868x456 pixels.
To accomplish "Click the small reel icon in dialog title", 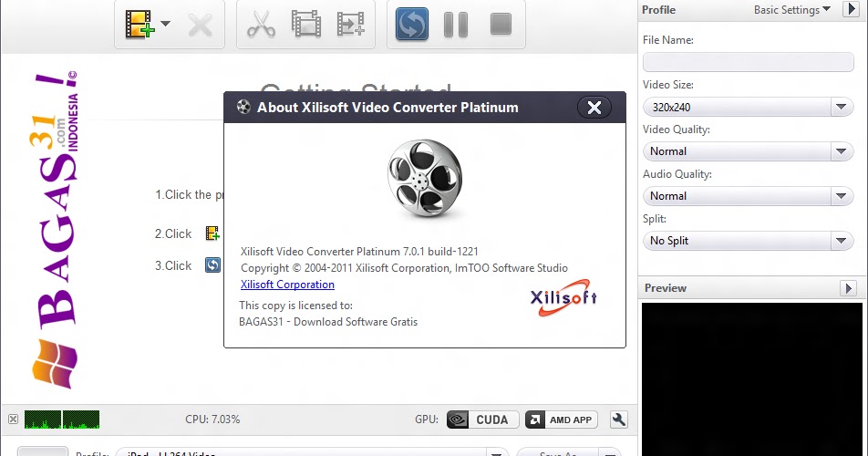I will click(243, 107).
